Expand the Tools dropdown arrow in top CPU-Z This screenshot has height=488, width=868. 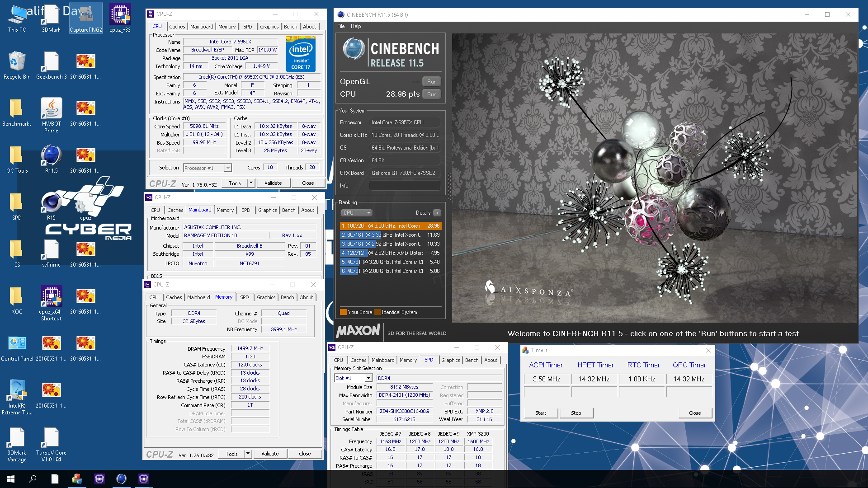(251, 183)
